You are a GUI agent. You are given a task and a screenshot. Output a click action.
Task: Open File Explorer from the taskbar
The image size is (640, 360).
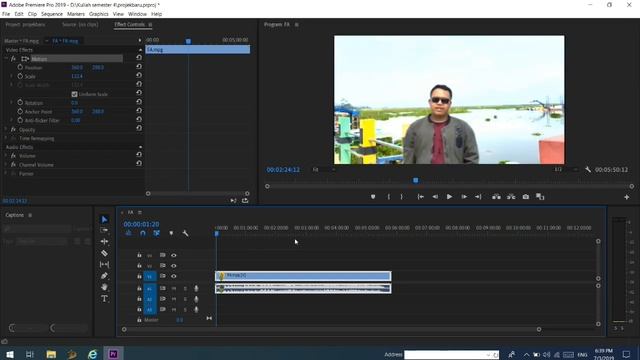[x=51, y=354]
